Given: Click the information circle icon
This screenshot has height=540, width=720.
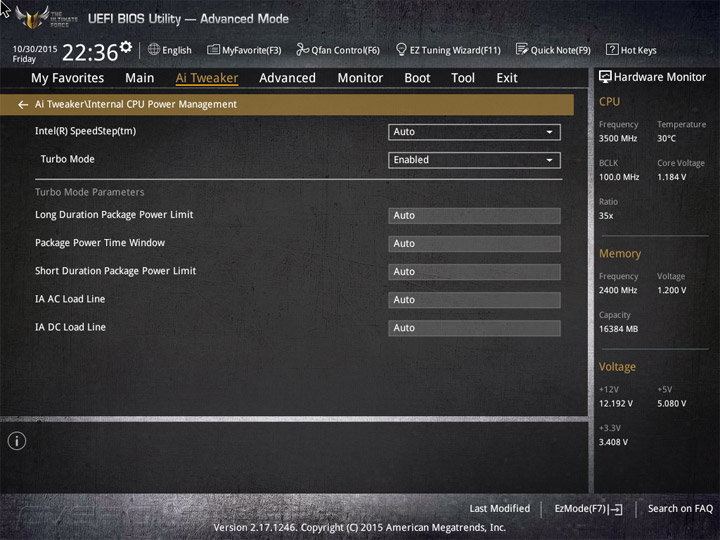Looking at the screenshot, I should point(17,441).
